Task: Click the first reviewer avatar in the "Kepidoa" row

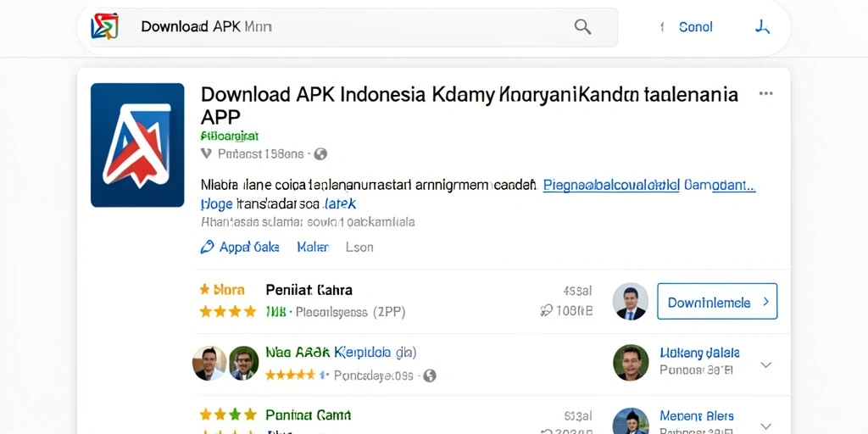Action: 209,363
